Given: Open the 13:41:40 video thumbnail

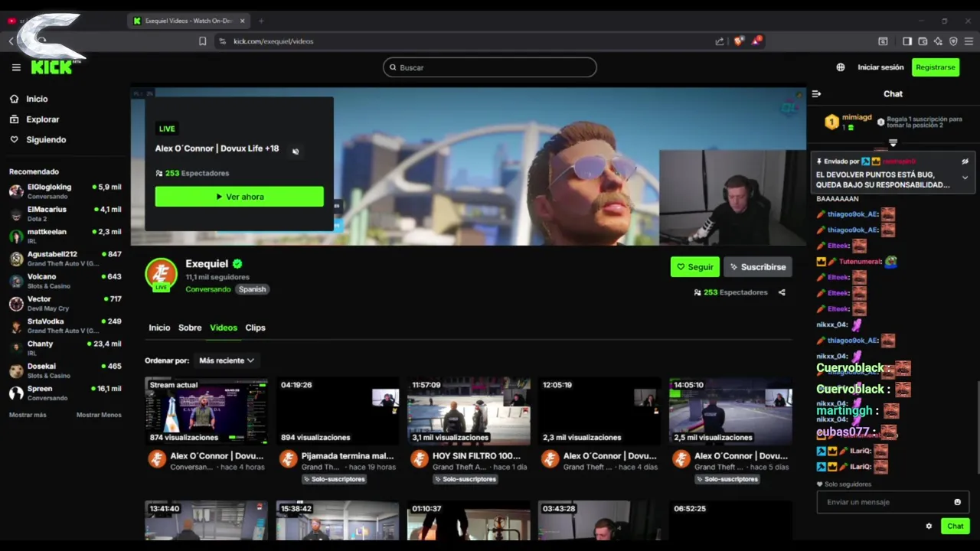Looking at the screenshot, I should [x=207, y=520].
